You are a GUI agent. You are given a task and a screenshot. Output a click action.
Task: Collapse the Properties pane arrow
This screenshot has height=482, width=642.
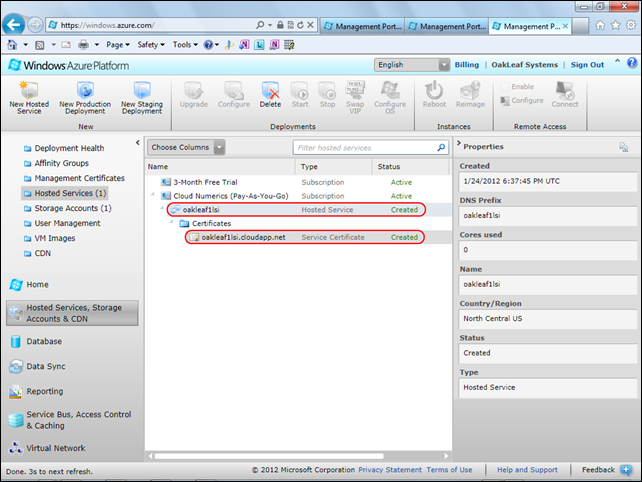[459, 143]
